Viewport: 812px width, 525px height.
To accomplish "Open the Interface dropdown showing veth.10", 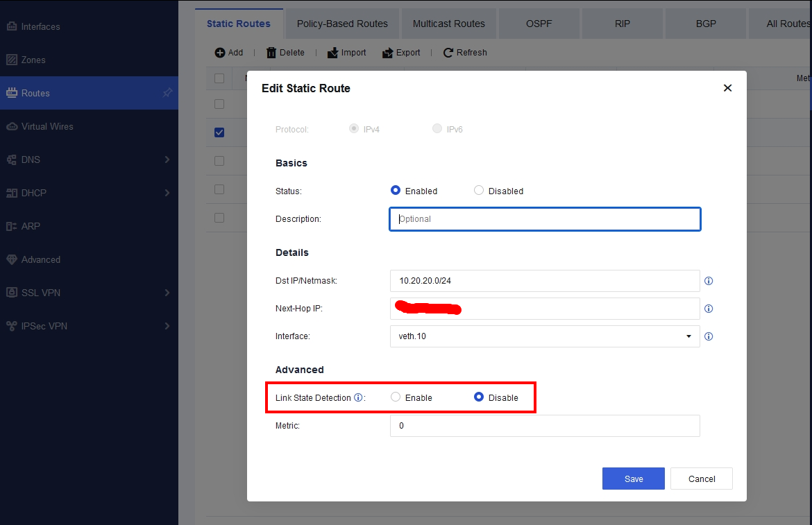I will pyautogui.click(x=545, y=336).
